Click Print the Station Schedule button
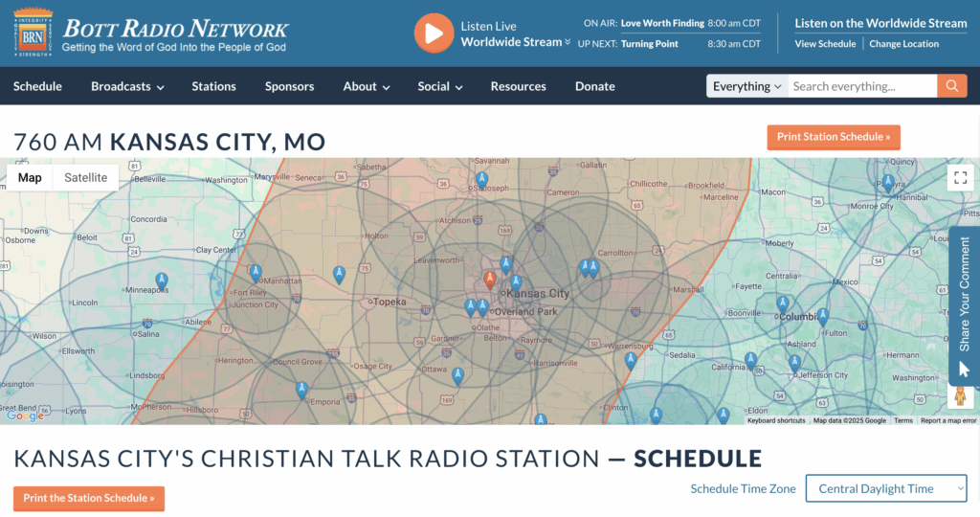The image size is (980, 517). click(x=89, y=498)
